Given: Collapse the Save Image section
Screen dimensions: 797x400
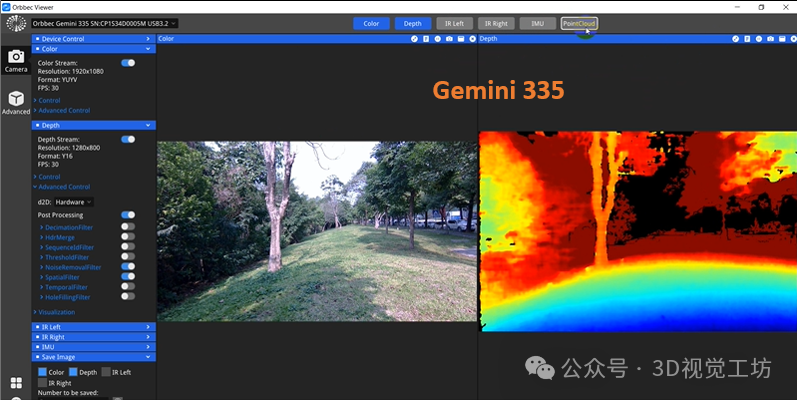Looking at the screenshot, I should (94, 357).
